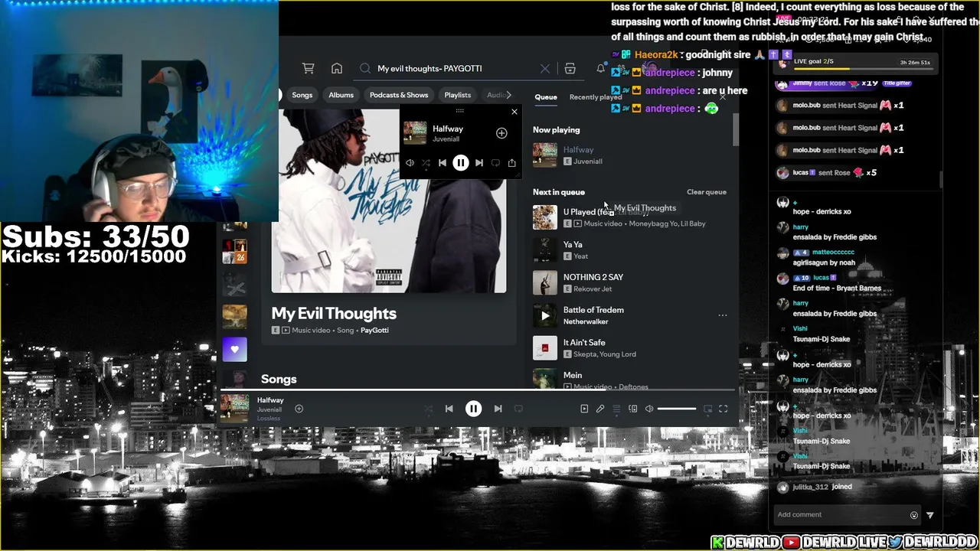Select the Playlists filter chip
Viewport: 980px width, 551px height.
pyautogui.click(x=458, y=95)
